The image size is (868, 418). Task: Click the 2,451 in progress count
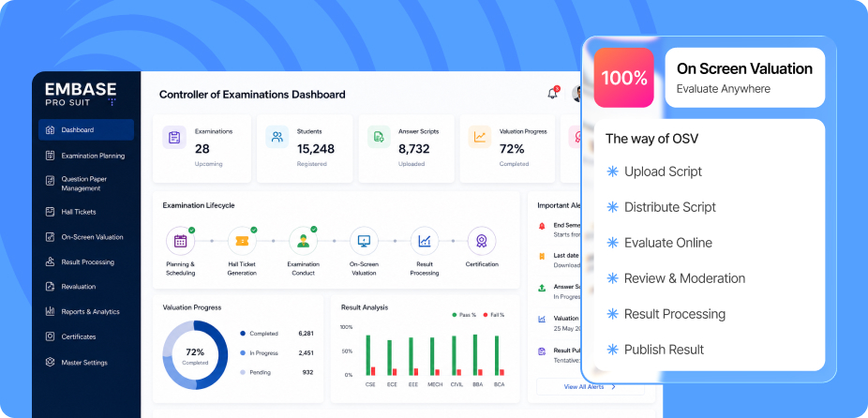306,352
